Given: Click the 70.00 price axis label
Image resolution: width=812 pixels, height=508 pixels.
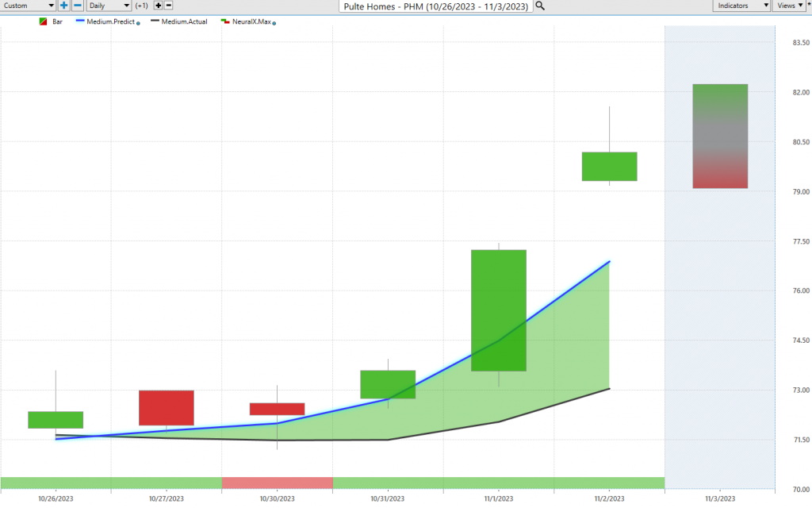Looking at the screenshot, I should (801, 489).
